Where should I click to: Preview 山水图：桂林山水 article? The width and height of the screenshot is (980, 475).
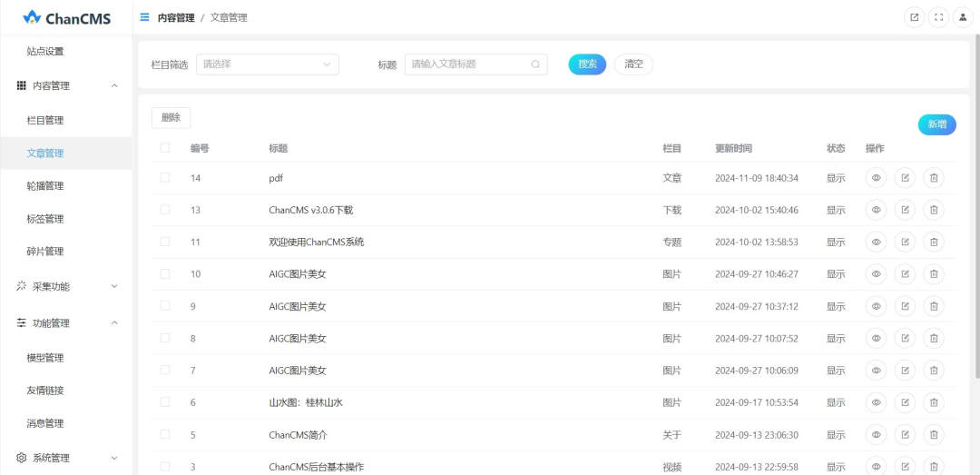point(877,402)
